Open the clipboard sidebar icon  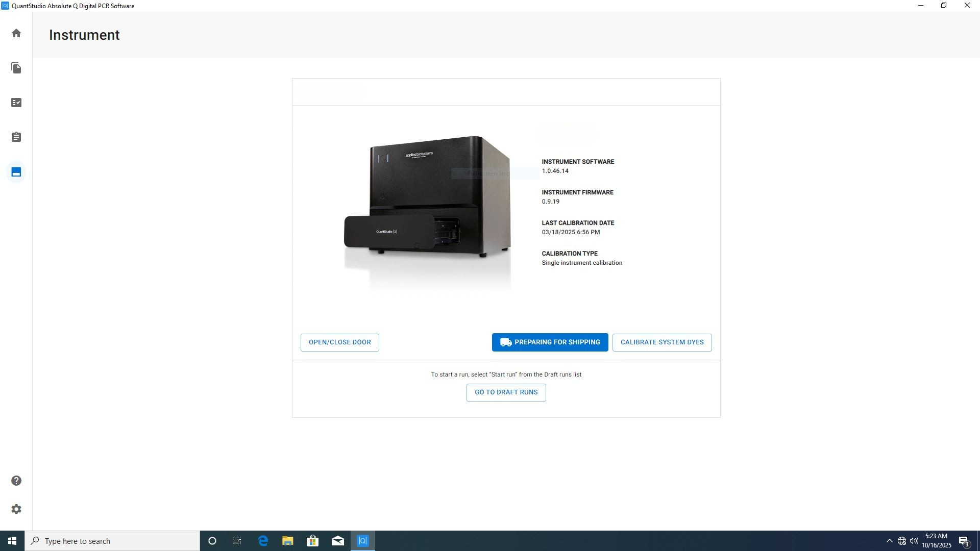point(16,137)
